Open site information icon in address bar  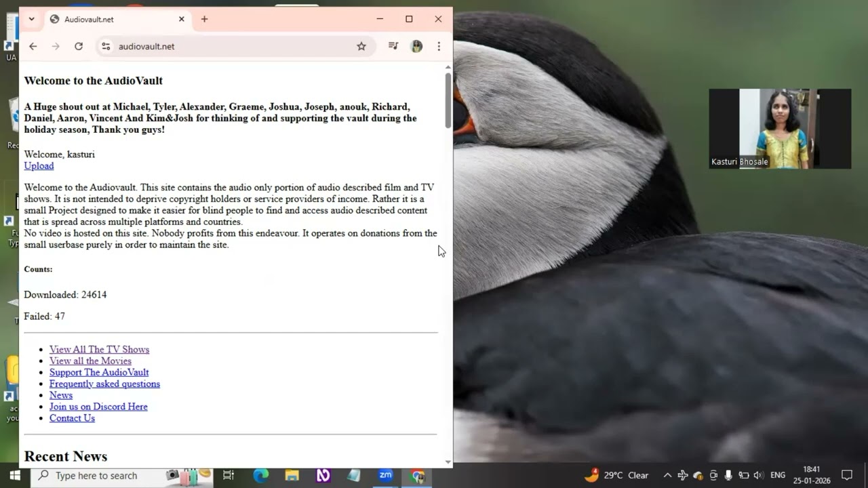coord(106,46)
